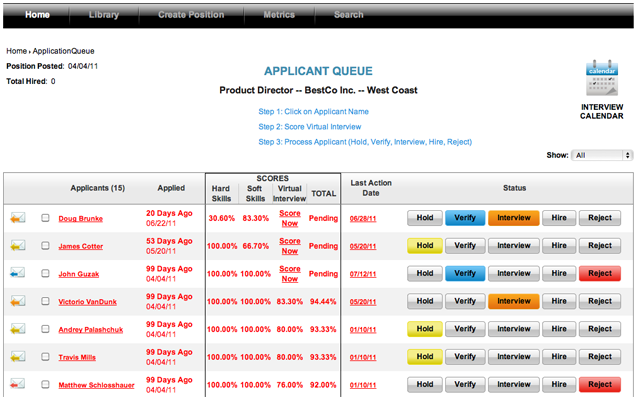Viewport: 640px width, 397px height.
Task: Tick the checkbox for Doug Brunke
Action: (x=45, y=218)
